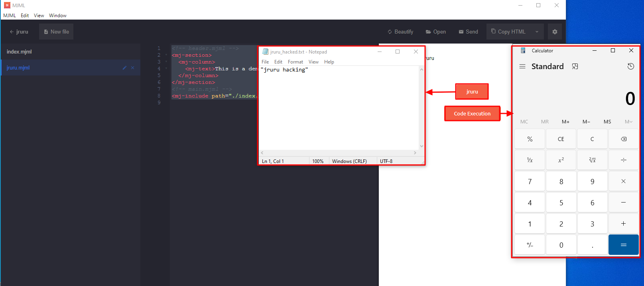
Task: Click the Calculator multiply key
Action: coord(624,181)
